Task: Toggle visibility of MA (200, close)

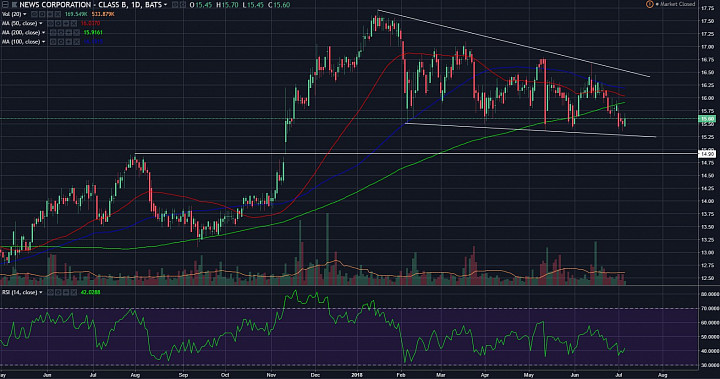Action: [x=53, y=33]
